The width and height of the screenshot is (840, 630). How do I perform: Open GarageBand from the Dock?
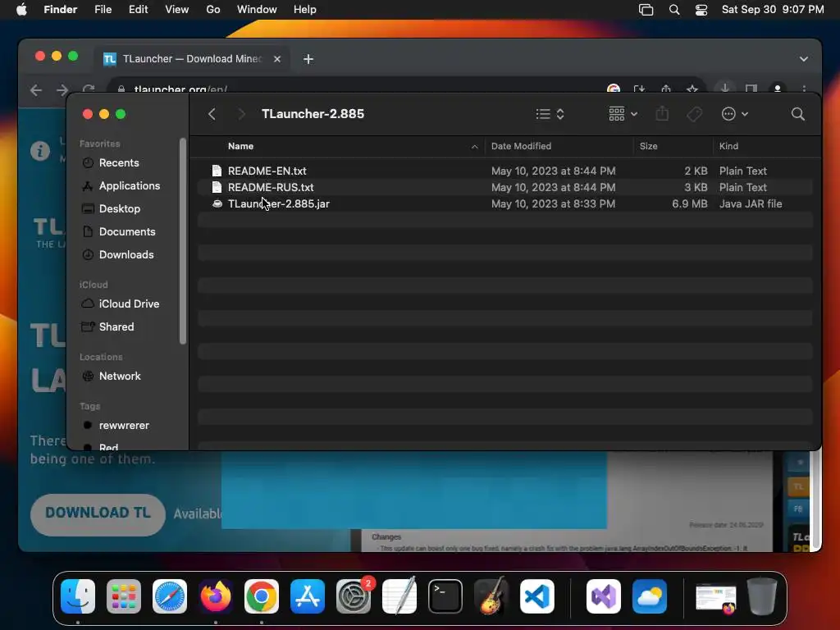pyautogui.click(x=491, y=596)
